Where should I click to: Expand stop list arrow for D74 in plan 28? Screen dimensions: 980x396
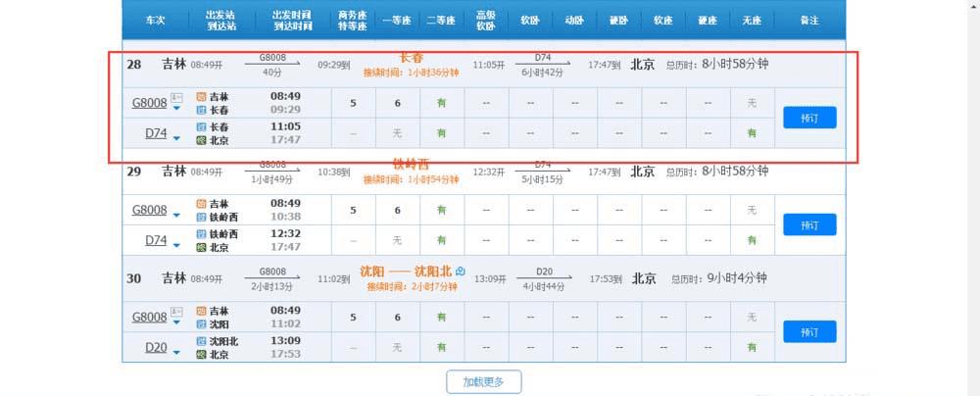point(176,138)
